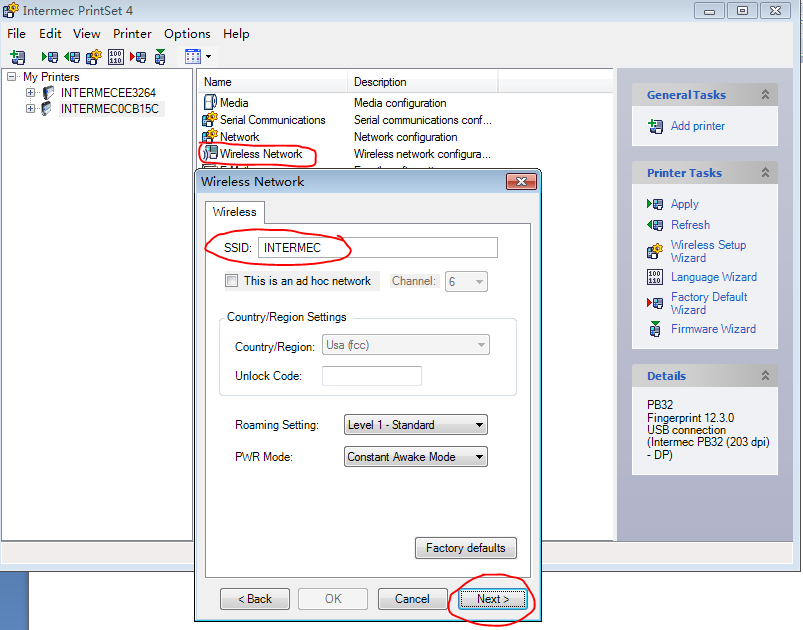The width and height of the screenshot is (803, 630).
Task: Click the Language Wizard icon in Printer Tasks
Action: (655, 277)
